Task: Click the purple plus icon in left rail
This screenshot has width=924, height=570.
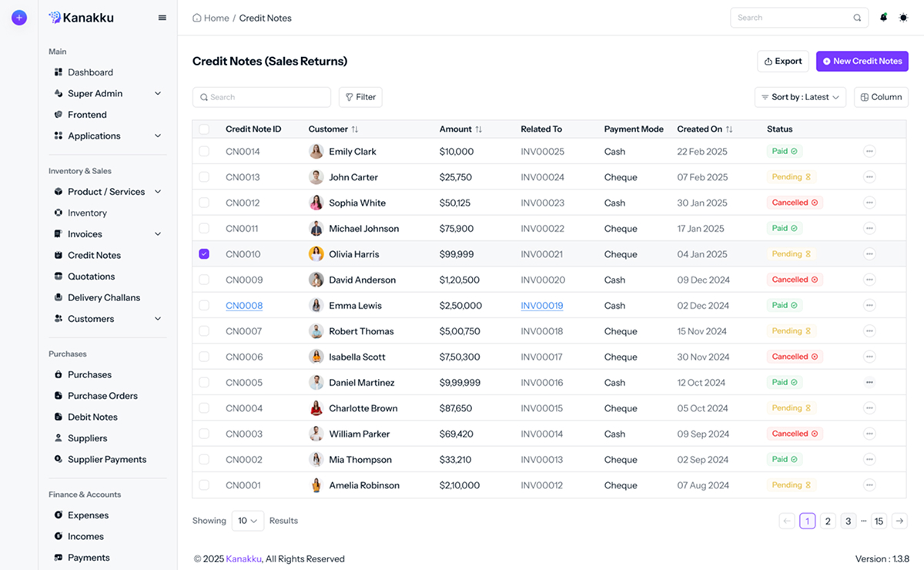Action: [19, 18]
